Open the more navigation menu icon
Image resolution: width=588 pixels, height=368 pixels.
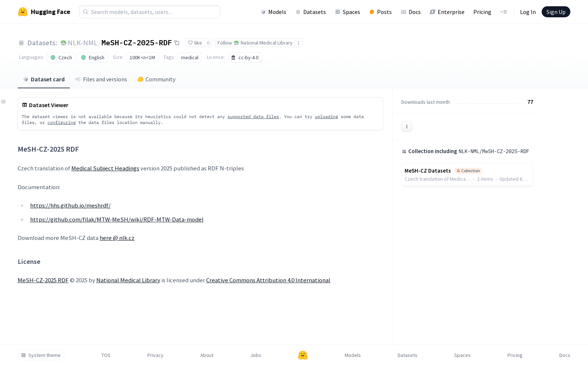(x=503, y=12)
